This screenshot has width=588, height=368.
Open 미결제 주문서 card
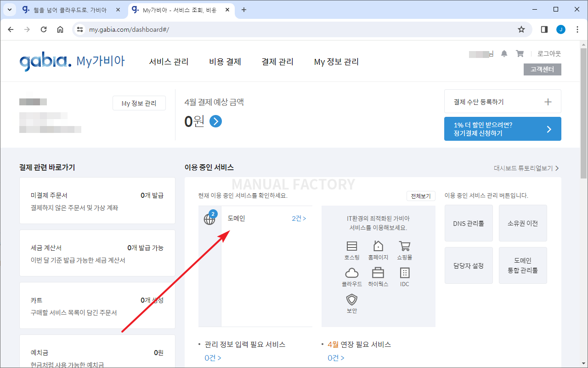(x=97, y=201)
